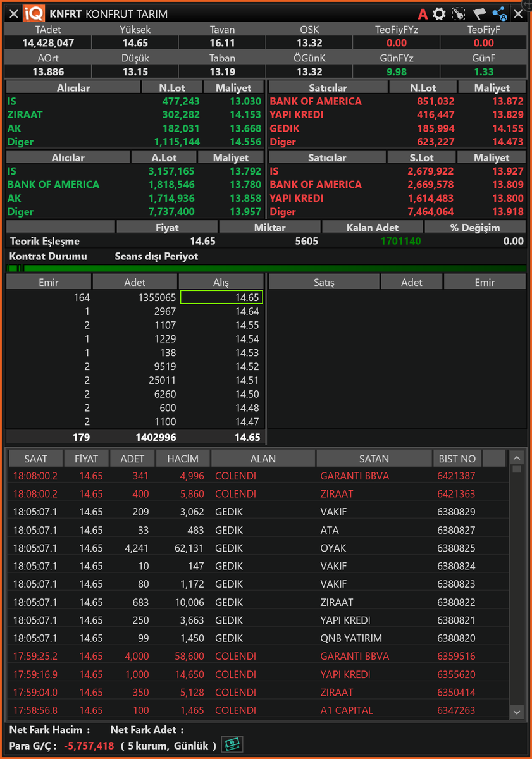Click the red A font size icon
The image size is (532, 759).
(x=423, y=14)
